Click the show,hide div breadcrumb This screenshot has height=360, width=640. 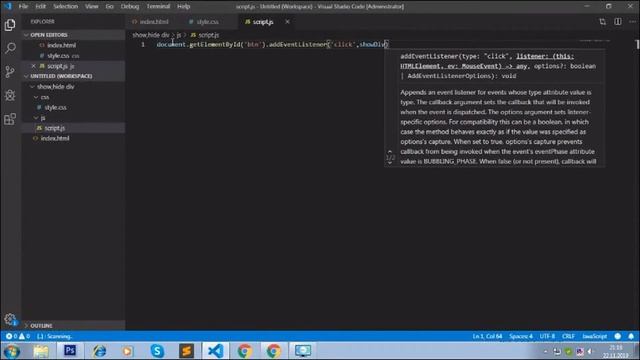[151, 35]
